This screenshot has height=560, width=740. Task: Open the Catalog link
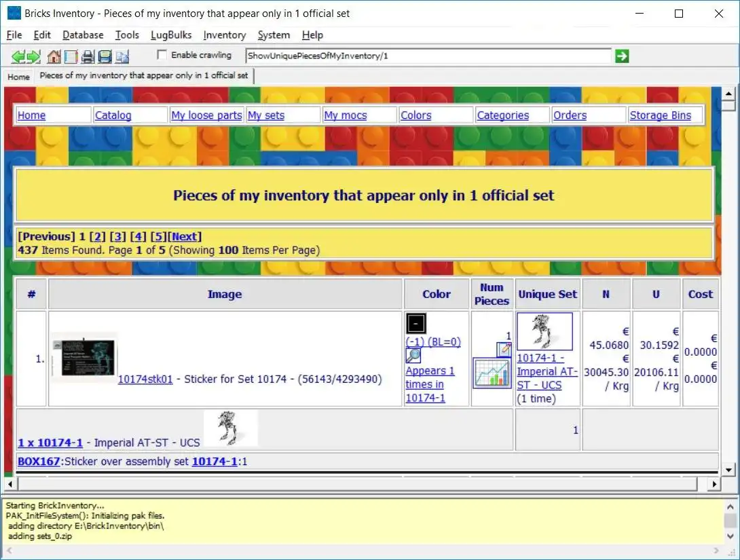click(113, 115)
